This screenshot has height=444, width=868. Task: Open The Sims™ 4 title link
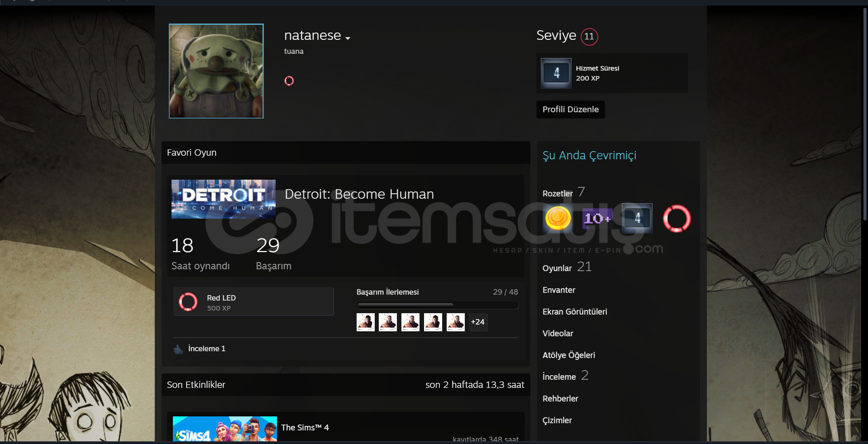click(x=305, y=428)
